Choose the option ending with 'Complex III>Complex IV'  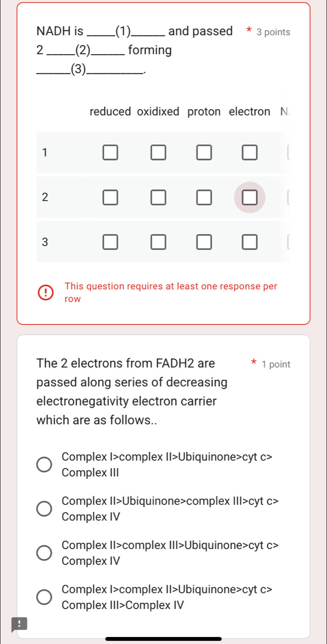pyautogui.click(x=45, y=597)
